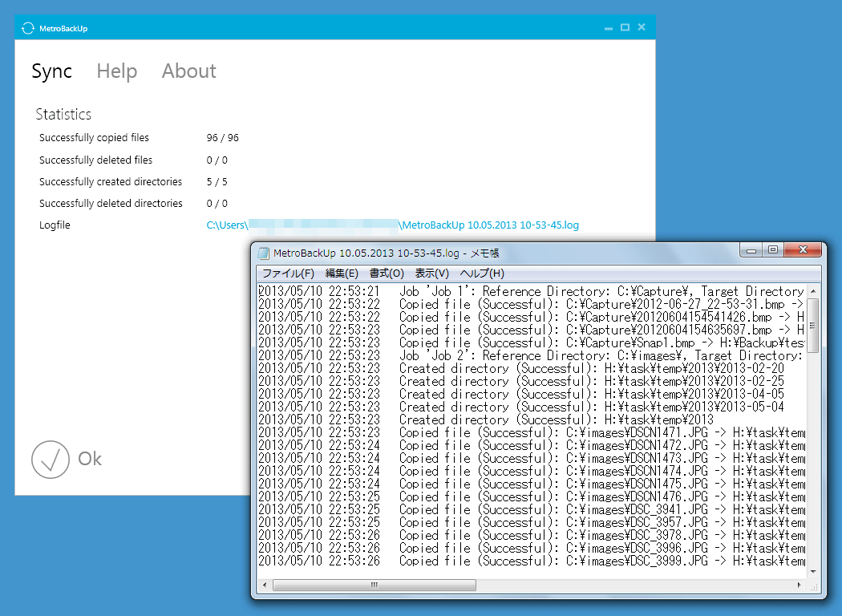Switch to the Help tab
The width and height of the screenshot is (842, 616).
[x=116, y=71]
